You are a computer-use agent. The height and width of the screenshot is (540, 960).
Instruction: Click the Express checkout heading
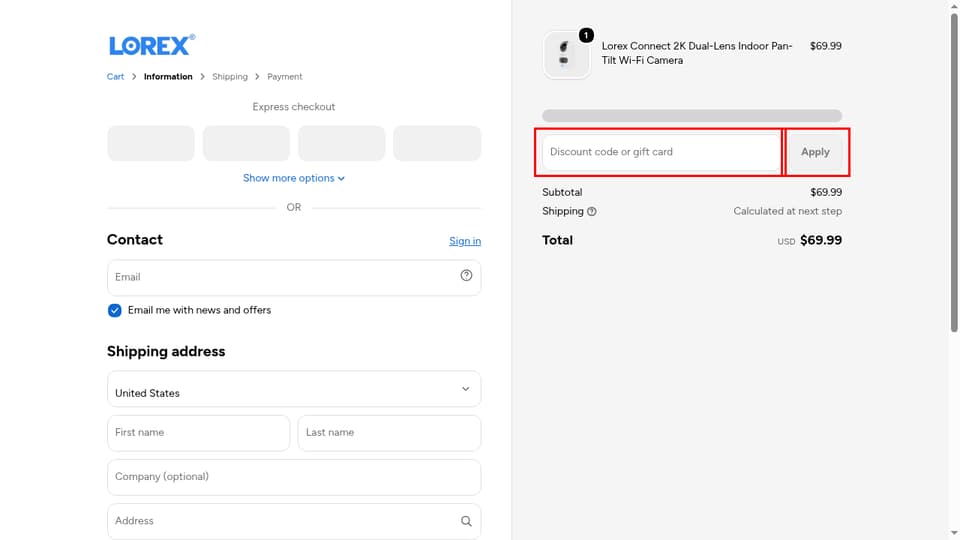294,107
